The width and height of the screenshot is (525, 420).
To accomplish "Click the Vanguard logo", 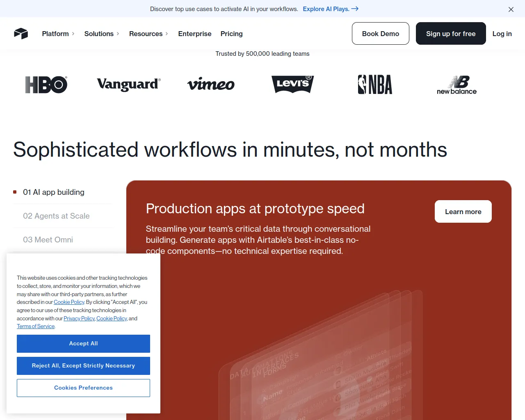I will point(129,84).
